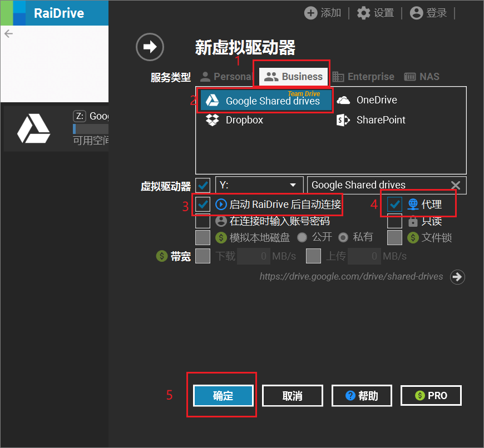The height and width of the screenshot is (448, 484).
Task: Click the globe proxy icon next to 代理
Action: tap(413, 204)
